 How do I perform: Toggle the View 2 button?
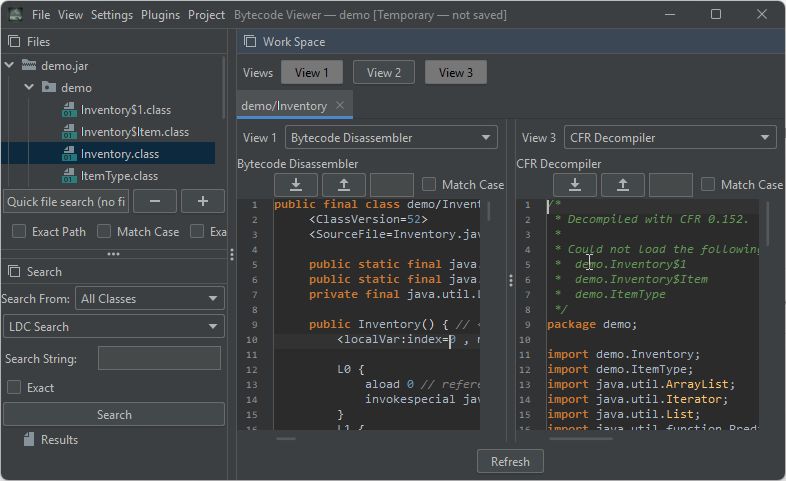click(384, 73)
